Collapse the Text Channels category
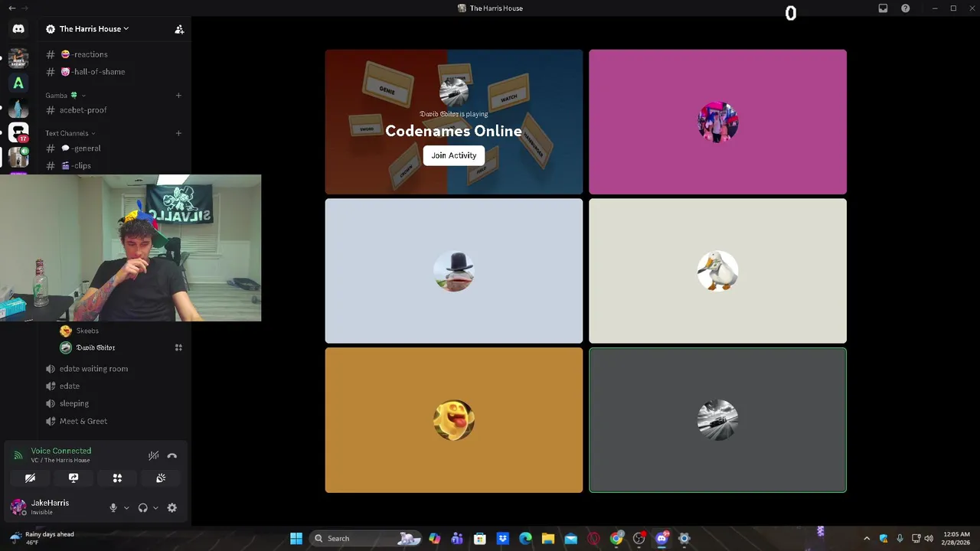 click(x=71, y=133)
